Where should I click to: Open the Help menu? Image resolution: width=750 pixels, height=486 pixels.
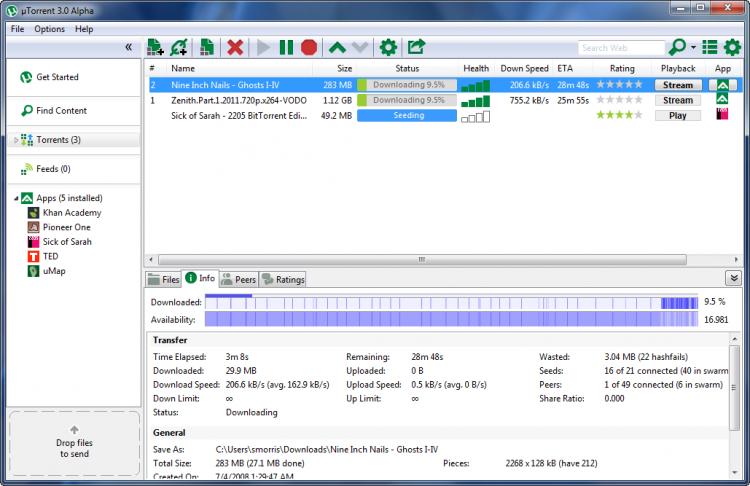coord(84,29)
